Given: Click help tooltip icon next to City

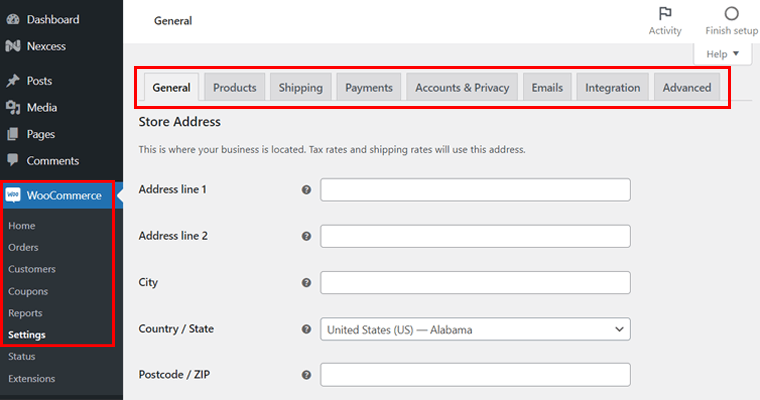Looking at the screenshot, I should tap(306, 282).
